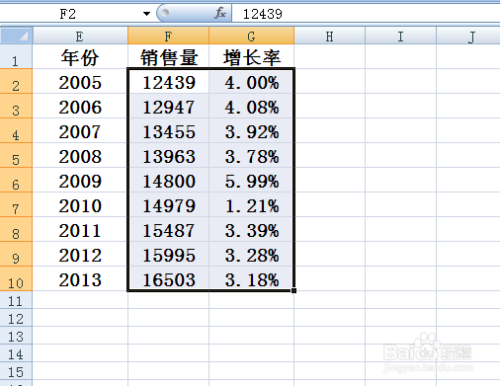Image resolution: width=500 pixels, height=386 pixels.
Task: Click the Select All corner triangle
Action: 16,36
